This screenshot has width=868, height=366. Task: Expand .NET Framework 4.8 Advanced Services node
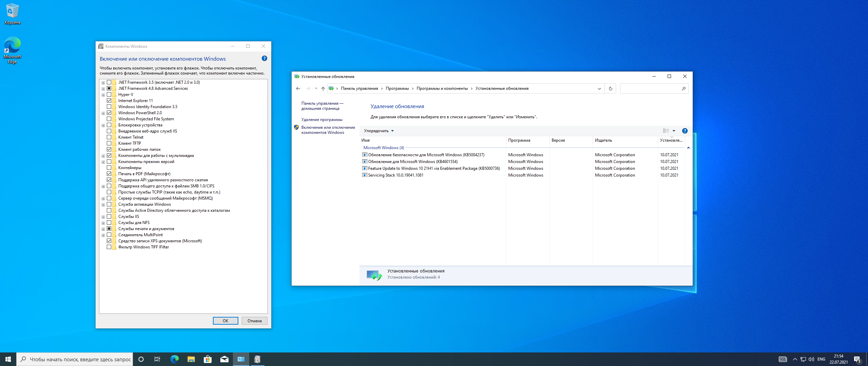[x=103, y=89]
